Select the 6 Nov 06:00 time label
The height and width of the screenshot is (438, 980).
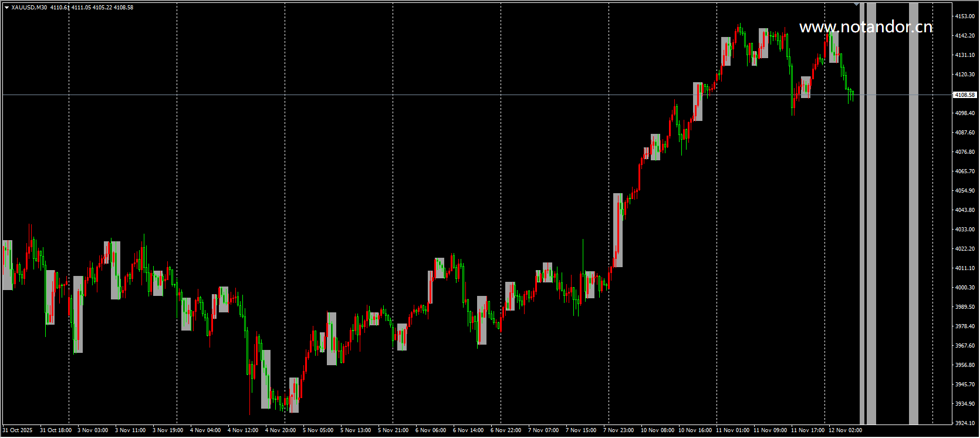tap(431, 430)
